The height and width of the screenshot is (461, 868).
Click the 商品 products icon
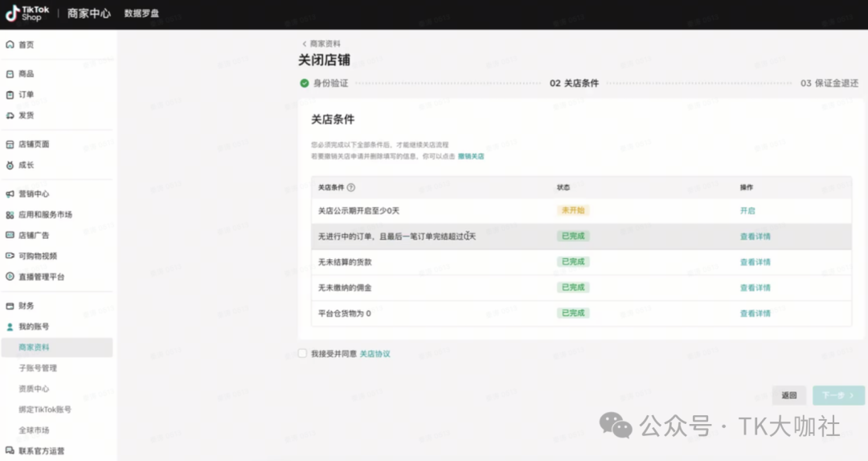10,74
